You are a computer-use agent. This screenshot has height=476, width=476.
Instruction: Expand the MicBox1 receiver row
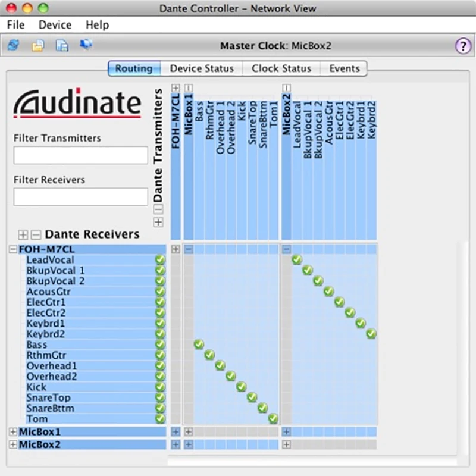[12, 432]
